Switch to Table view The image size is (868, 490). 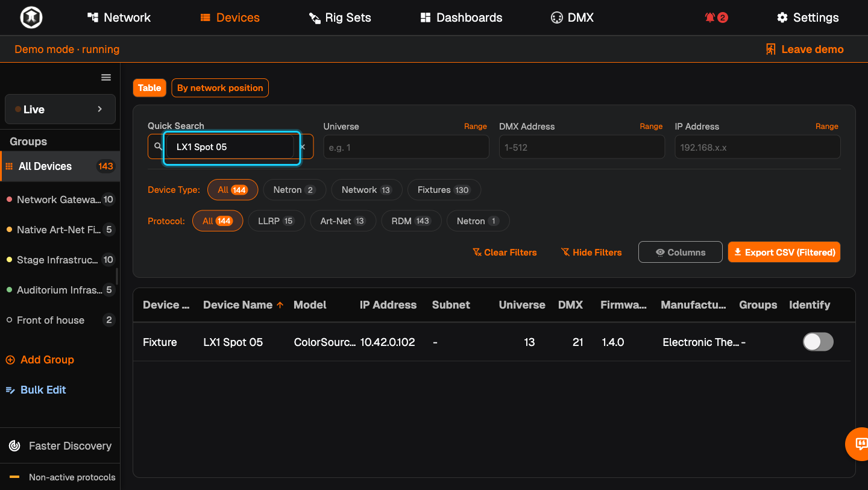coord(149,88)
